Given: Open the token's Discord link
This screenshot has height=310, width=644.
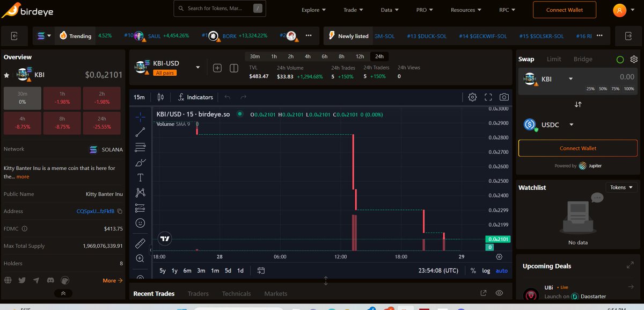Looking at the screenshot, I should pos(50,280).
